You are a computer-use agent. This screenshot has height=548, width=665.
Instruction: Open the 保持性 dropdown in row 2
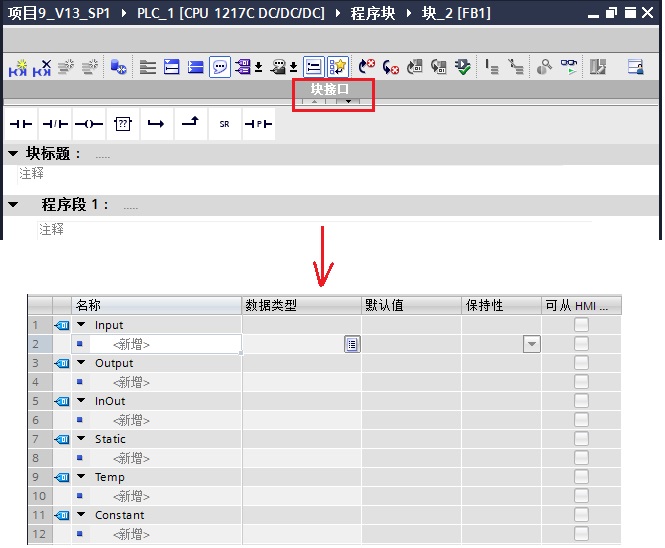click(x=531, y=344)
